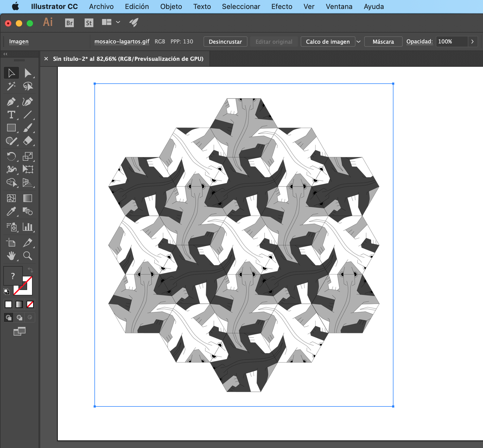Select the Eraser tool
The width and height of the screenshot is (483, 448).
tap(28, 141)
